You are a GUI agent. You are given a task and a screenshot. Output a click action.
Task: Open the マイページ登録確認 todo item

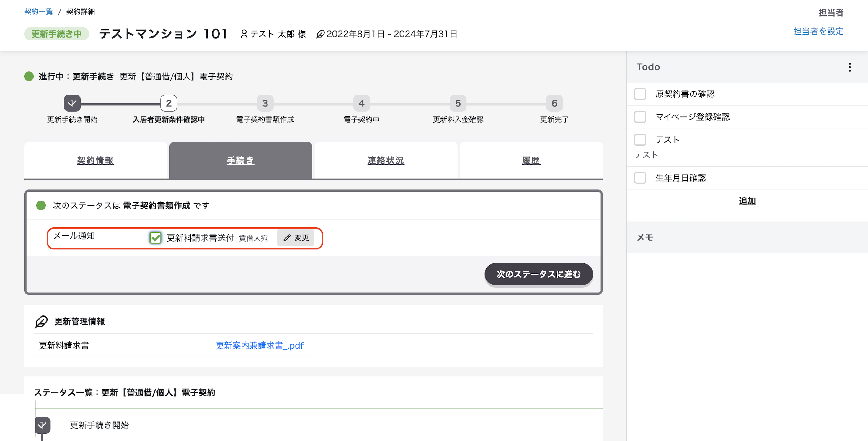[x=692, y=117]
